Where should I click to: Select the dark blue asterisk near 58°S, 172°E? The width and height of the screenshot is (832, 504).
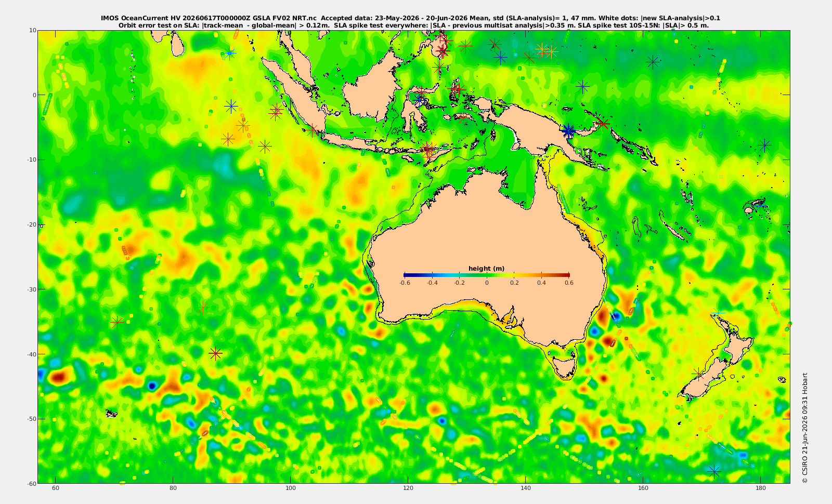coord(714,471)
